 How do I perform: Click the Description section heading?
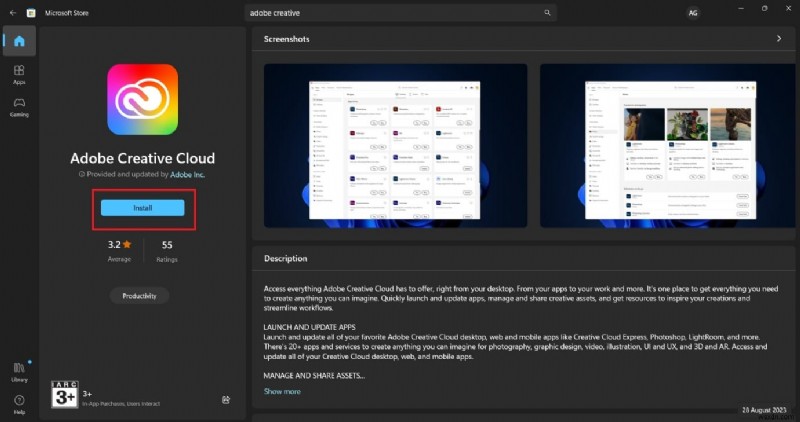[x=285, y=258]
